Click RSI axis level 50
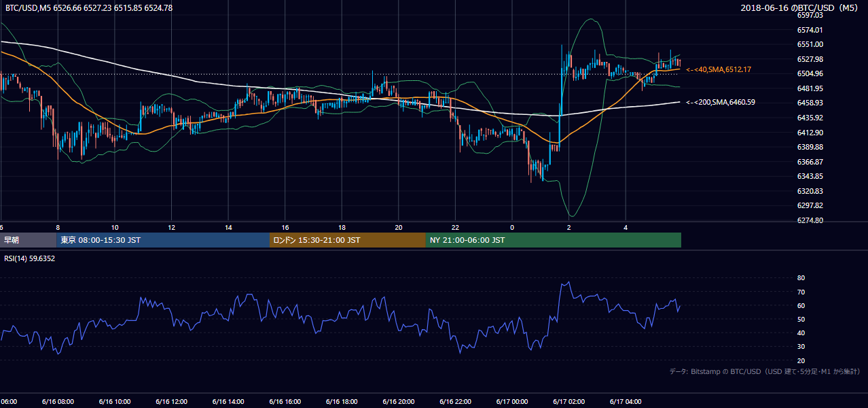 (x=801, y=319)
